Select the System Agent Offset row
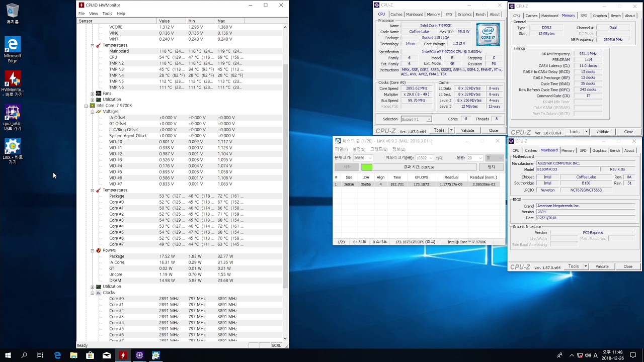The height and width of the screenshot is (362, 644). tap(180, 136)
